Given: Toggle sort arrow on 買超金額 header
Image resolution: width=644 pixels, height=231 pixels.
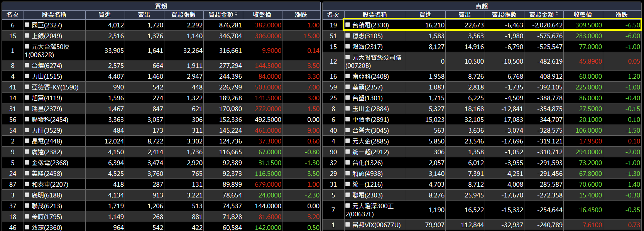Looking at the screenshot, I should click(x=236, y=14).
